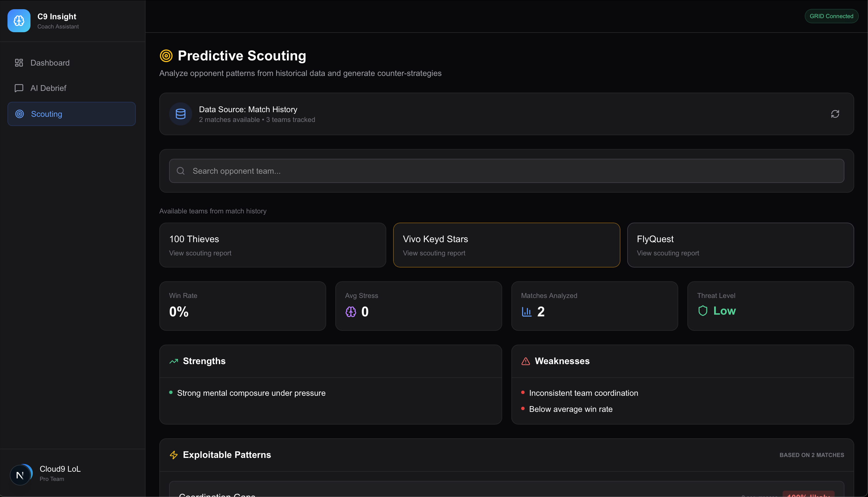Click the refresh data source icon
Image resolution: width=868 pixels, height=497 pixels.
tap(835, 114)
